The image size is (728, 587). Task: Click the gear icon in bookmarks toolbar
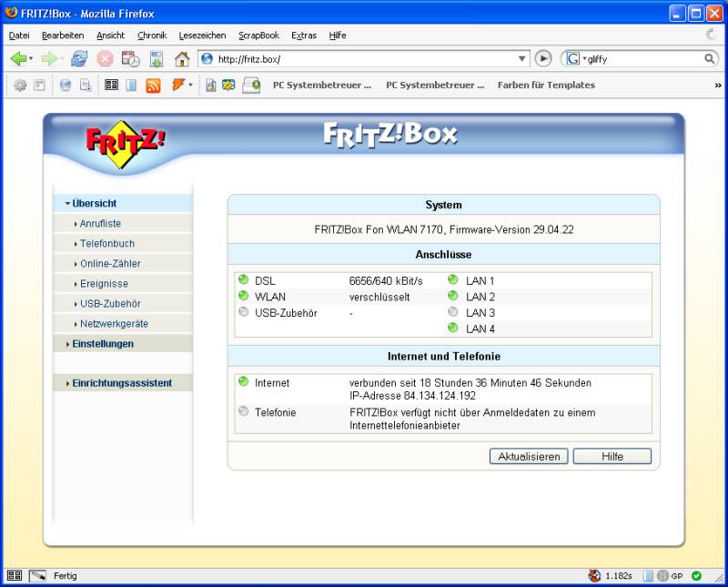tap(20, 85)
